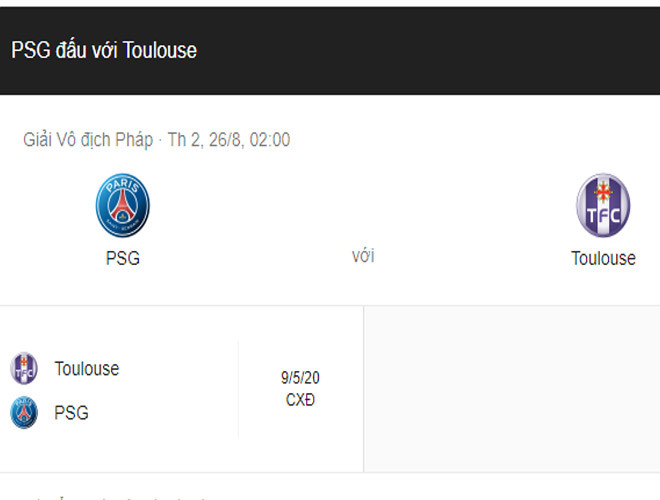This screenshot has height=500, width=660.
Task: Click the middle dot separator after league name
Action: pos(160,140)
